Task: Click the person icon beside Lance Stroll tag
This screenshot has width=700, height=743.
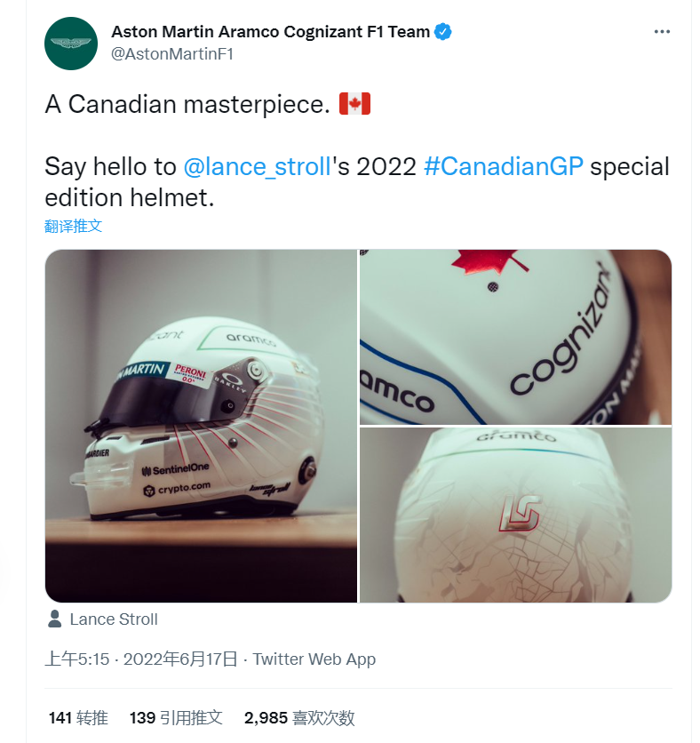Action: [55, 619]
